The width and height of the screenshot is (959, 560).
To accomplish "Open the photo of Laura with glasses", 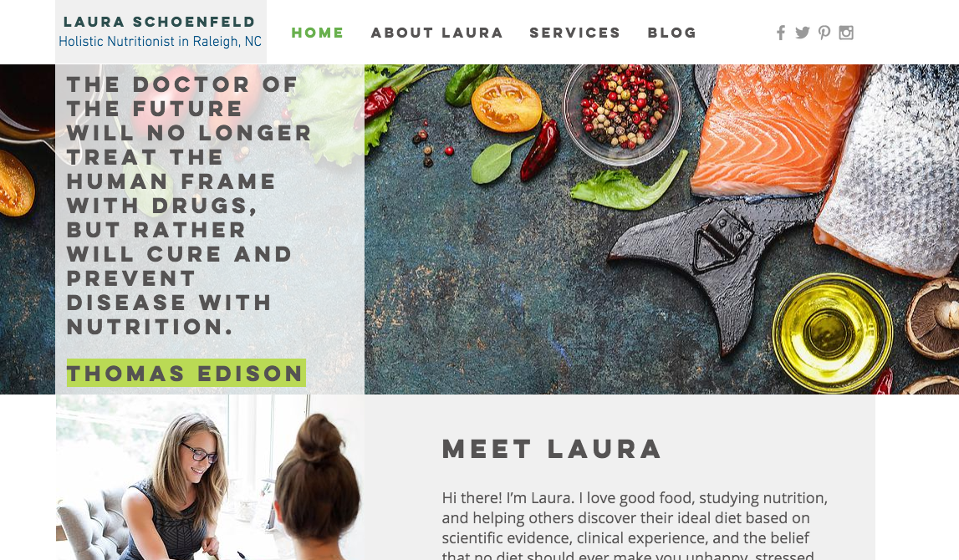I will tap(210, 477).
